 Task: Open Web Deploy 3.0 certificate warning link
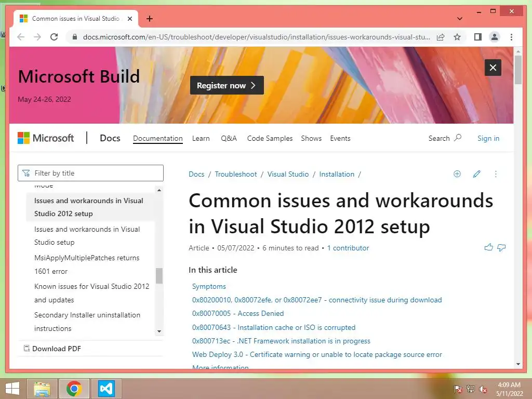pyautogui.click(x=317, y=354)
